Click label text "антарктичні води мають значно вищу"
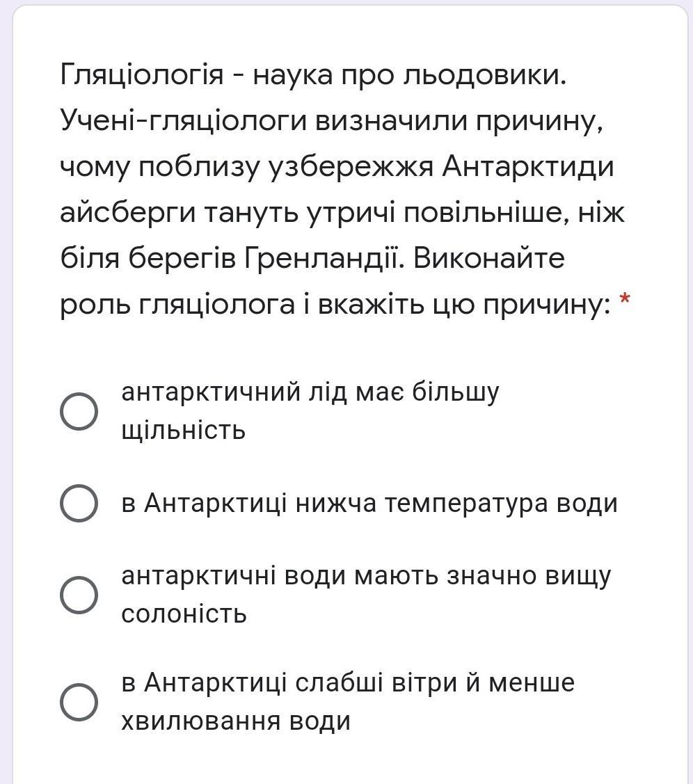Image resolution: width=693 pixels, height=784 pixels. [x=366, y=575]
